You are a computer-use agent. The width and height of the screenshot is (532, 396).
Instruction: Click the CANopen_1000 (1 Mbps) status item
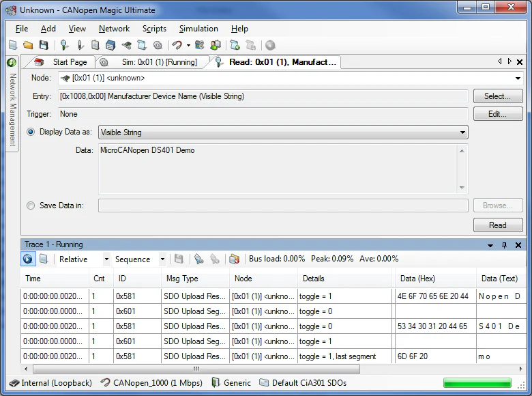coord(152,383)
